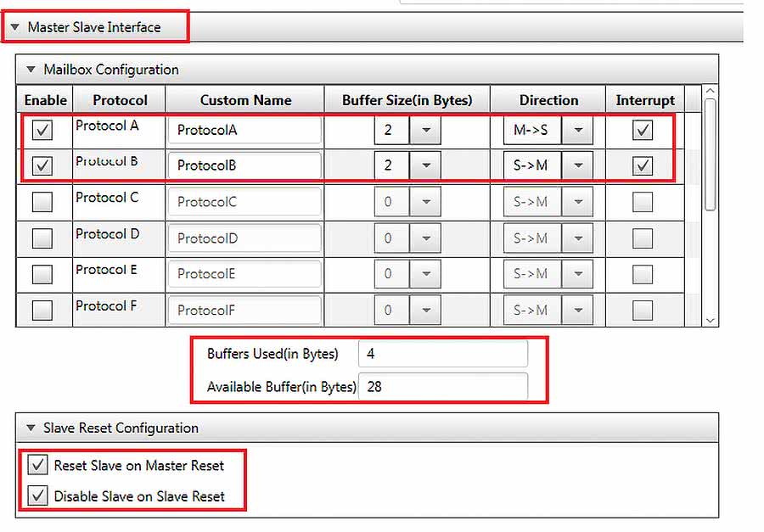Toggle the Protocol A Interrupt checkbox
The image size is (764, 532).
(643, 130)
